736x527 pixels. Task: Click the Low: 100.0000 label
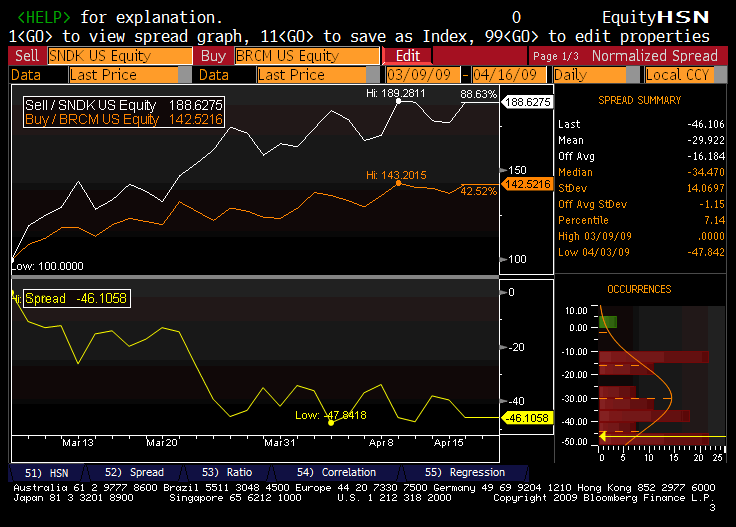coord(47,266)
